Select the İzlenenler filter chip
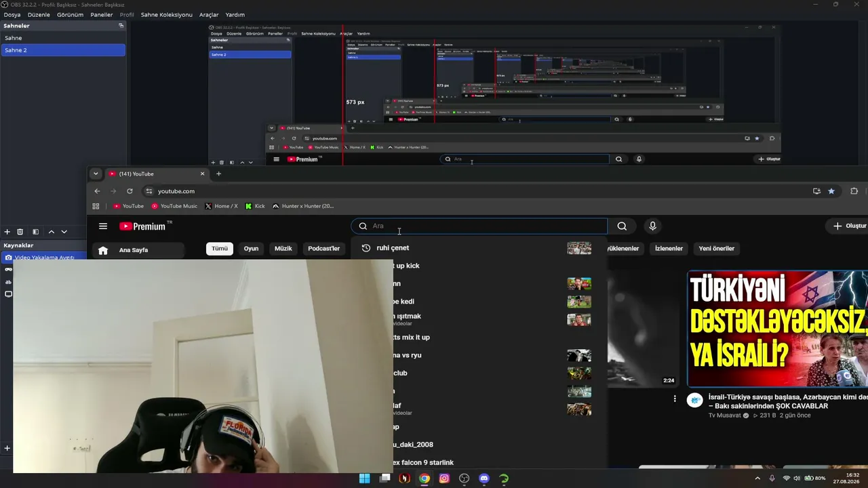Viewport: 868px width, 488px height. [x=669, y=249]
